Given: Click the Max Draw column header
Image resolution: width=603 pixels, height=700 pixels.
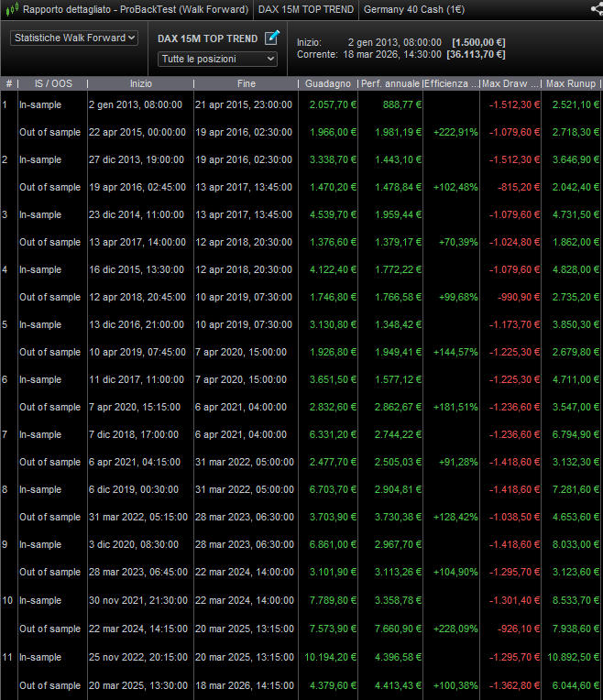Looking at the screenshot, I should pyautogui.click(x=510, y=83).
